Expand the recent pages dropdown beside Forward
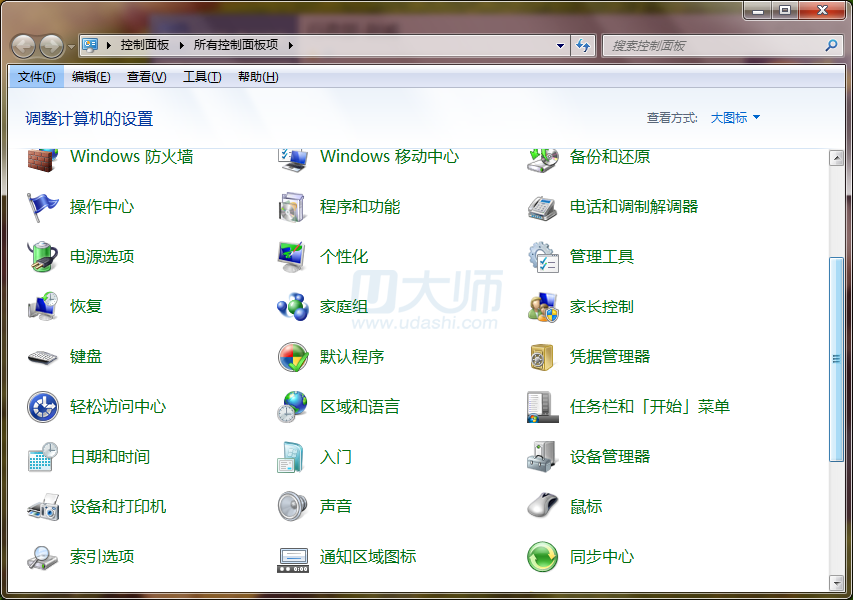This screenshot has width=853, height=600. click(71, 46)
